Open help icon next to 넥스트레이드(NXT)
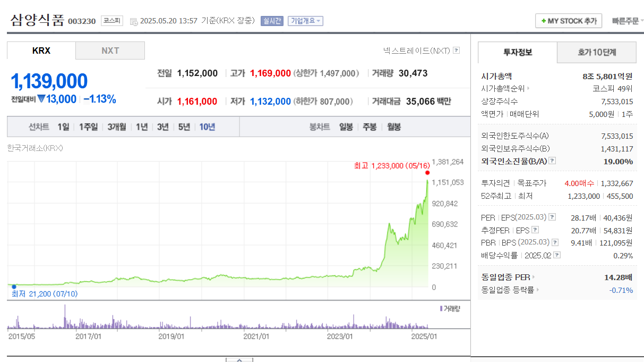 pos(457,50)
